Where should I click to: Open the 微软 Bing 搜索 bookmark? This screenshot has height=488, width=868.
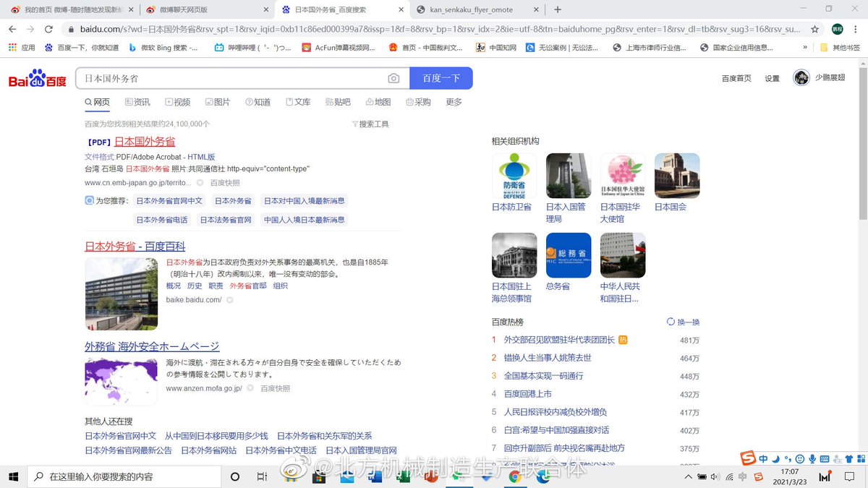[163, 48]
